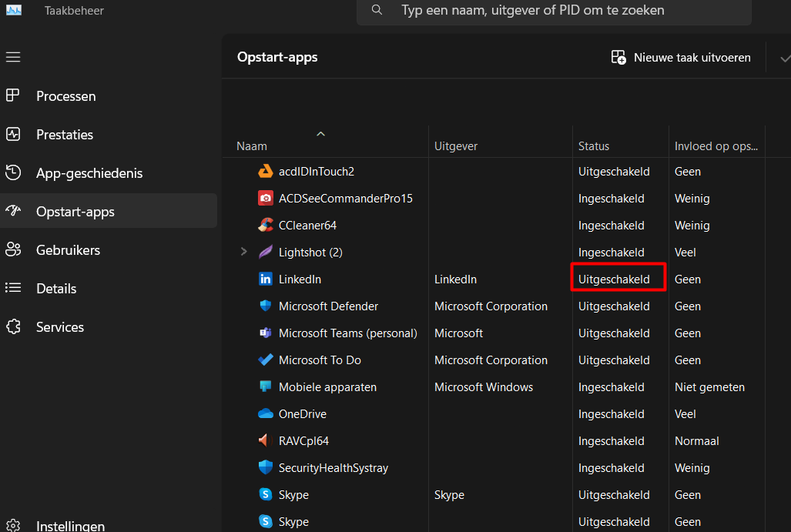Expand the Lightshot (2) group

point(244,252)
